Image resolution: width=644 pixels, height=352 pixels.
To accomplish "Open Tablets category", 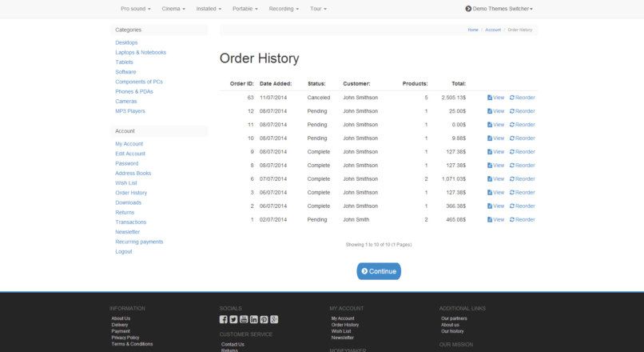I will 124,62.
